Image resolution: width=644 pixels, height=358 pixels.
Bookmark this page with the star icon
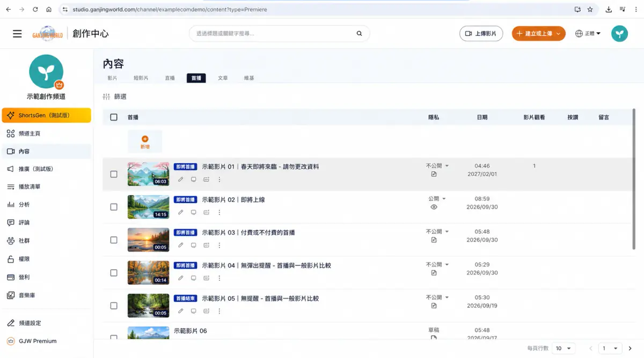(x=590, y=10)
